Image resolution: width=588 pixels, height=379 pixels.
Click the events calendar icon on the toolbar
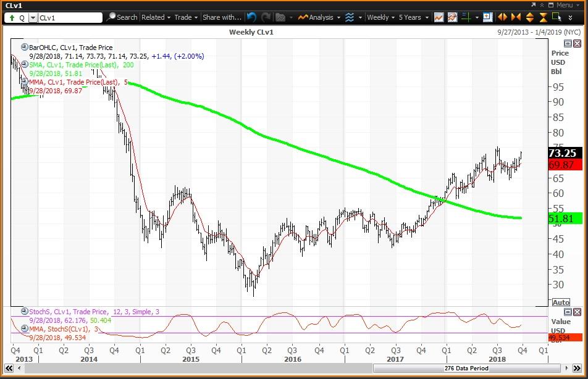click(x=487, y=17)
